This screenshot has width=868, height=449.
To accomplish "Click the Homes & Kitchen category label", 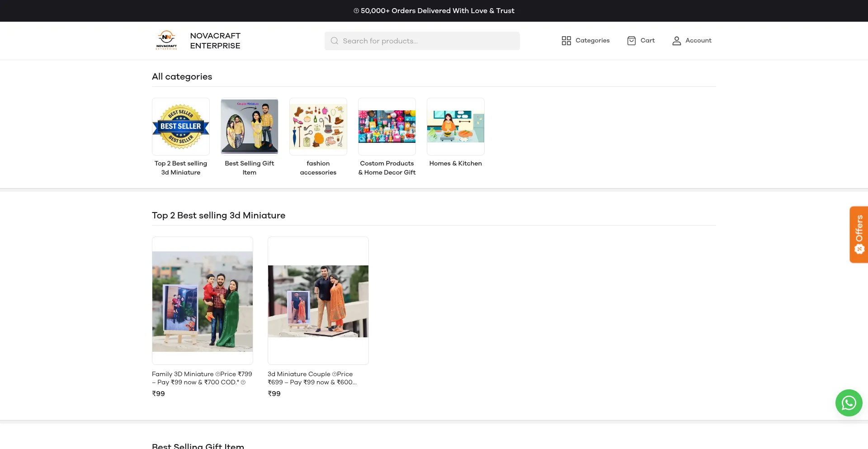I will click(456, 163).
